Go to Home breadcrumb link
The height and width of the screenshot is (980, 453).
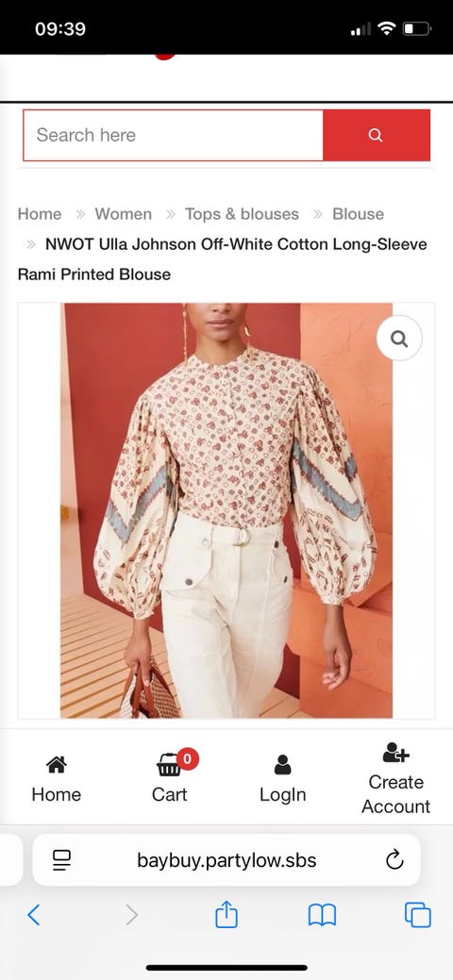coord(40,214)
